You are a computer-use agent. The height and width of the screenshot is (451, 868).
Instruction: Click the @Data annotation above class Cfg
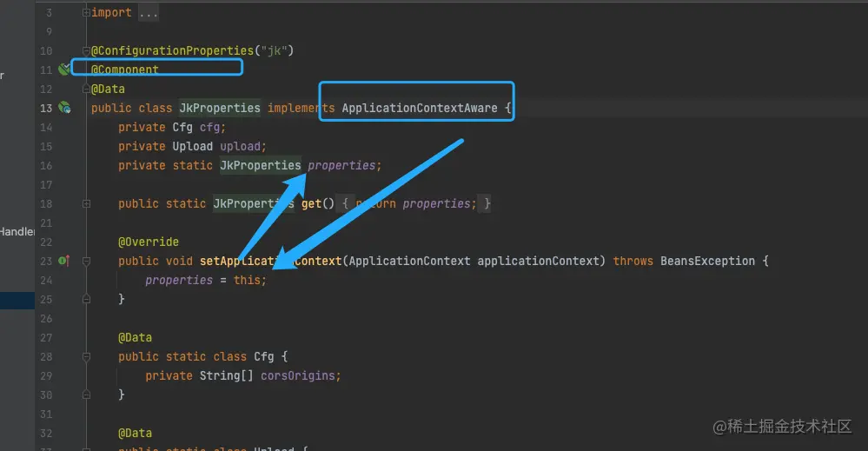click(135, 337)
